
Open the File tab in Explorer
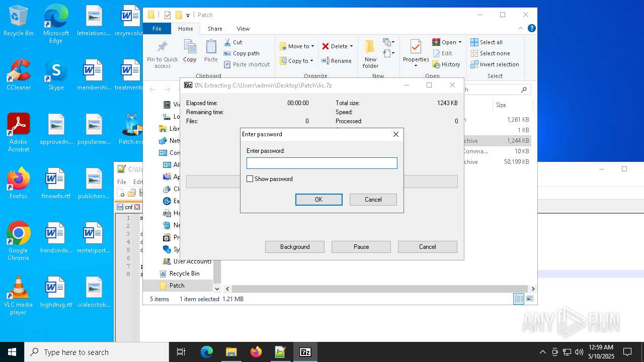coord(157,29)
